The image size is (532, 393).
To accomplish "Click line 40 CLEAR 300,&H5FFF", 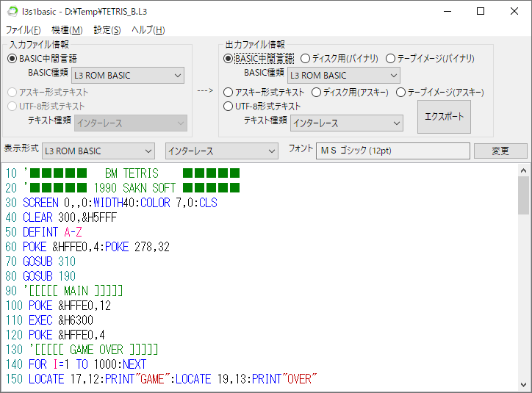I will click(61, 217).
